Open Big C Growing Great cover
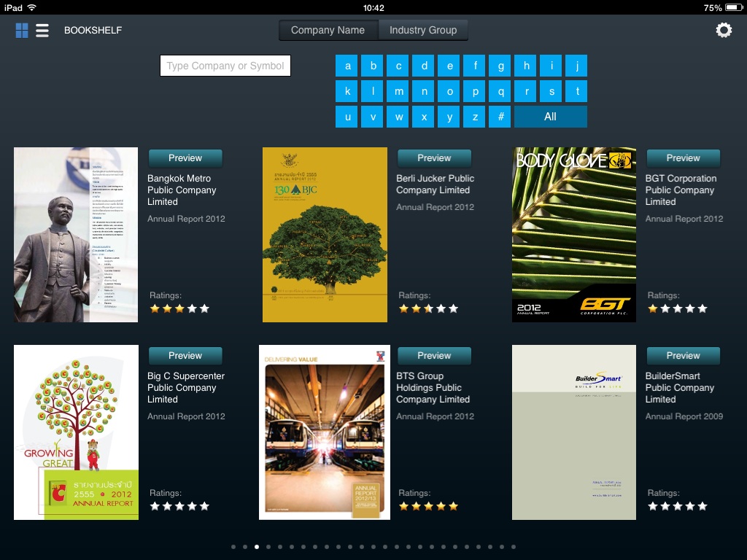This screenshot has width=747, height=560. click(76, 432)
